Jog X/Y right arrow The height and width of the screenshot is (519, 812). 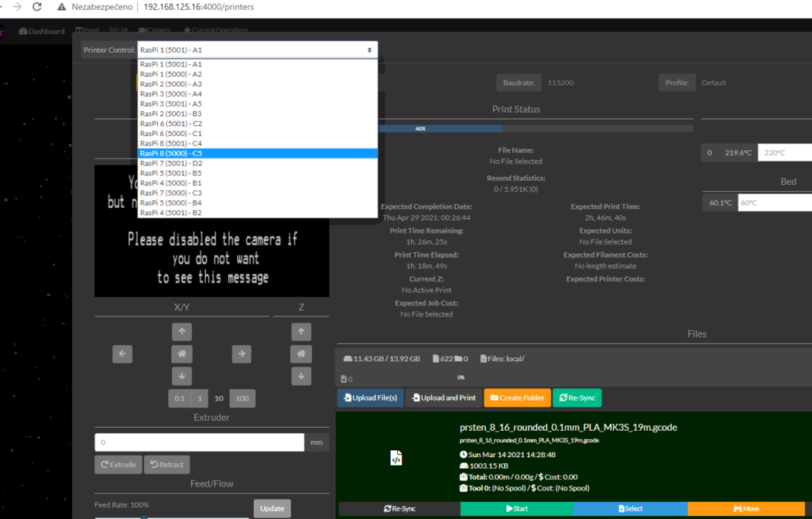point(242,354)
